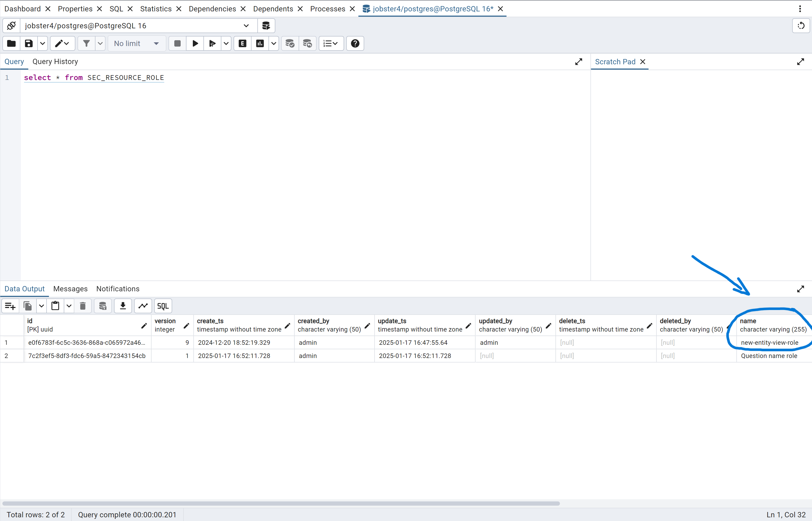Click the Explain Analyze chart icon
The width and height of the screenshot is (812, 521).
[260, 43]
